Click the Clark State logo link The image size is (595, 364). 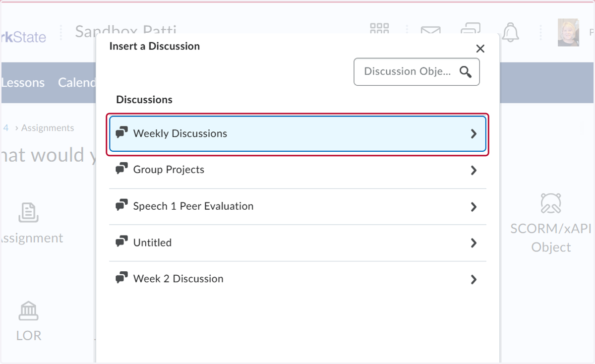[23, 37]
